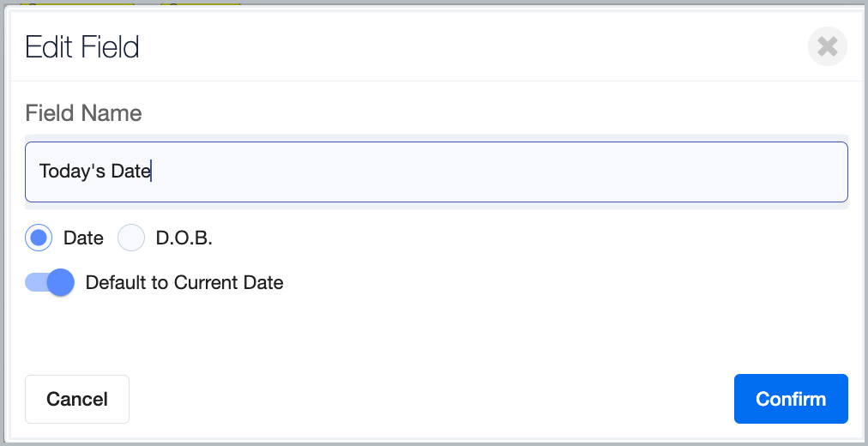Image resolution: width=868 pixels, height=446 pixels.
Task: Dismiss dialog using gray circular X icon
Action: tap(827, 46)
